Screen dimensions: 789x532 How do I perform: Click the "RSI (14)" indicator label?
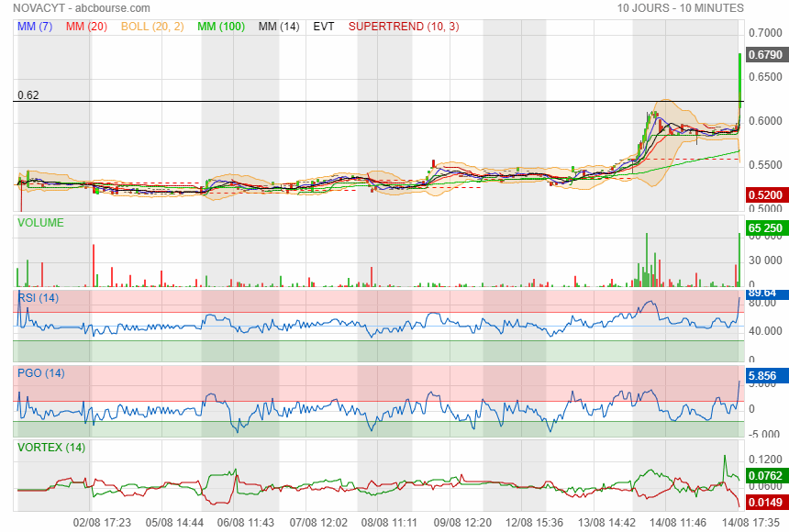tap(39, 298)
